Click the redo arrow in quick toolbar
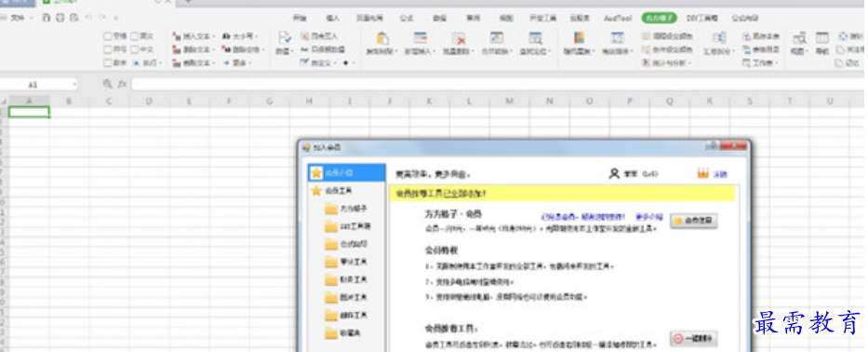Viewport: 868px width, 352px height. pos(102,18)
